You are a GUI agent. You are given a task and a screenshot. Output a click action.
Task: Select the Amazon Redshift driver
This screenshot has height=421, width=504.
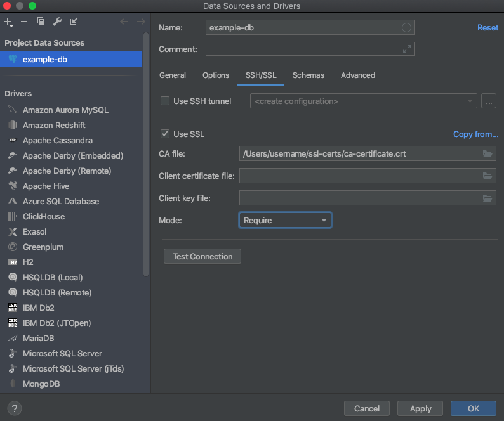[70, 126]
